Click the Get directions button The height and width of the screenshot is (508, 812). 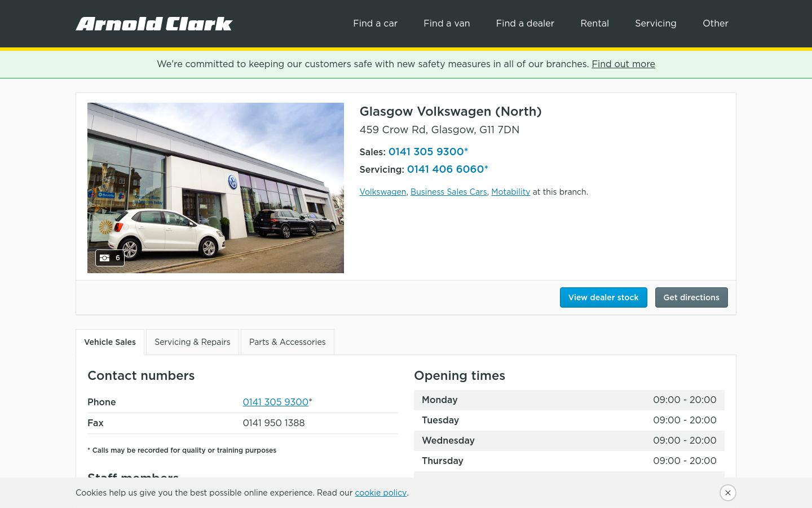click(x=691, y=297)
